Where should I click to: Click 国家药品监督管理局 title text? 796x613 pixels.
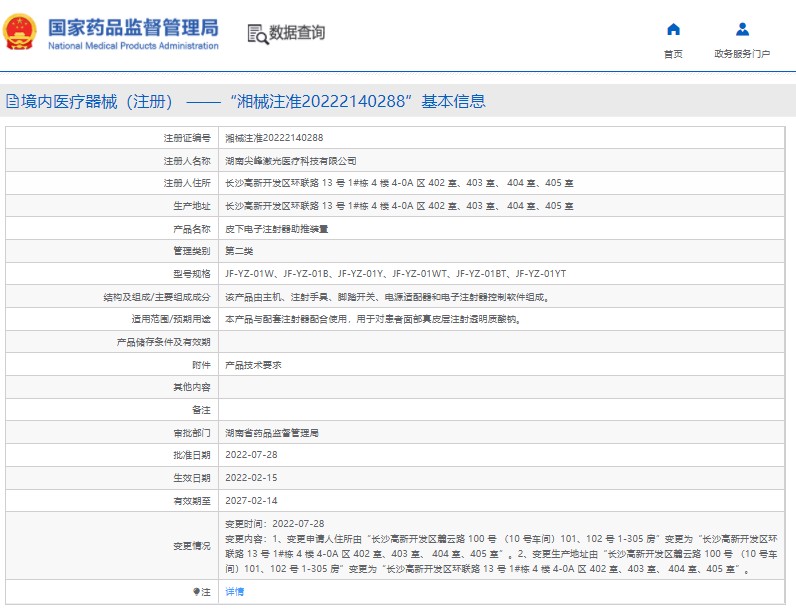tap(133, 27)
